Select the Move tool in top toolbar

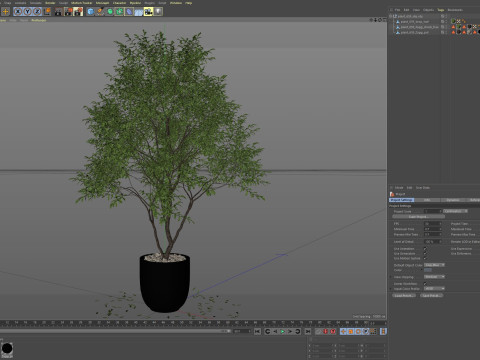[5, 12]
